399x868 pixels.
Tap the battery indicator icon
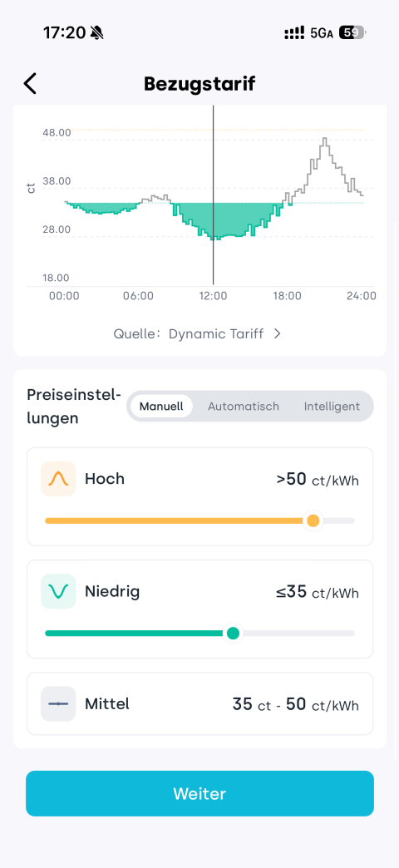352,32
